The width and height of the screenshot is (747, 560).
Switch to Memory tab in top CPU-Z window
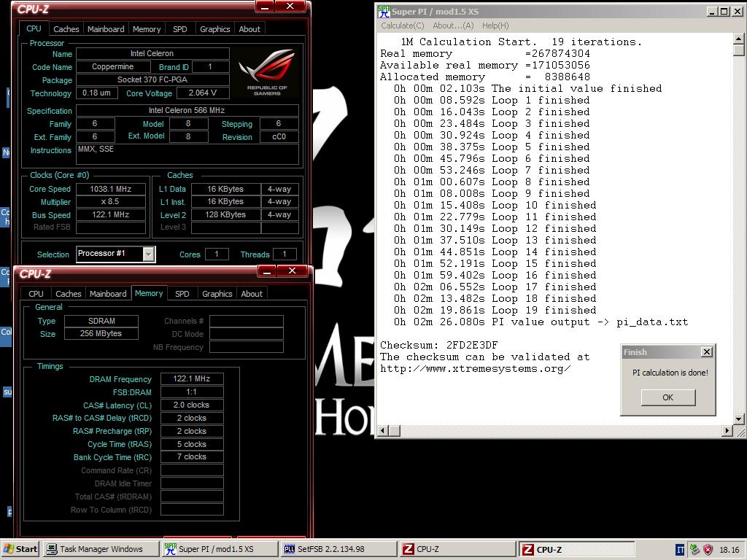pos(146,29)
